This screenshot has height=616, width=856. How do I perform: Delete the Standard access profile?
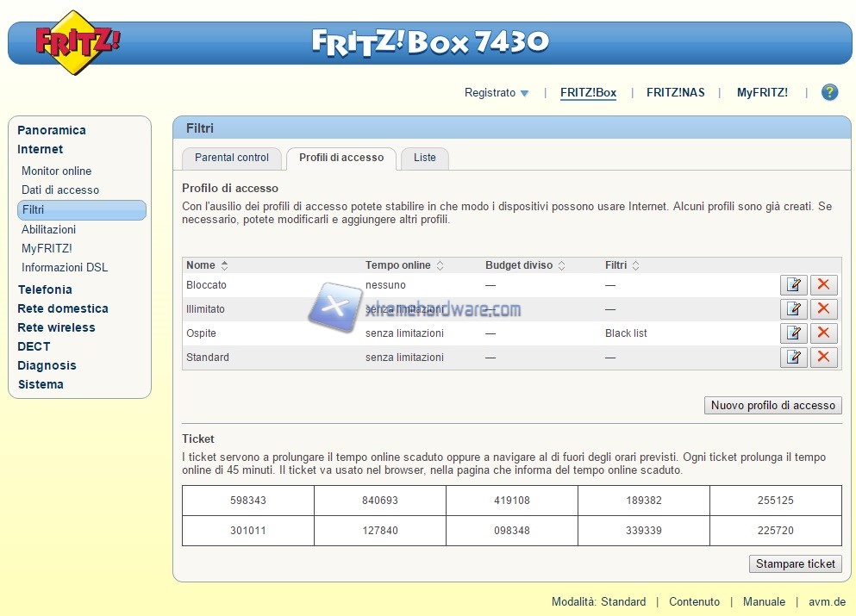(824, 358)
